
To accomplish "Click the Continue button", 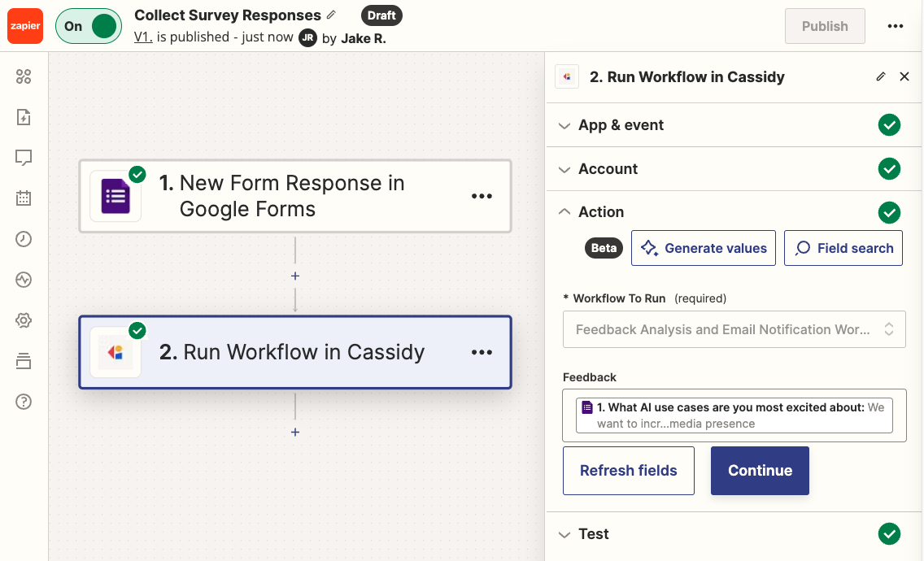I will click(x=760, y=470).
